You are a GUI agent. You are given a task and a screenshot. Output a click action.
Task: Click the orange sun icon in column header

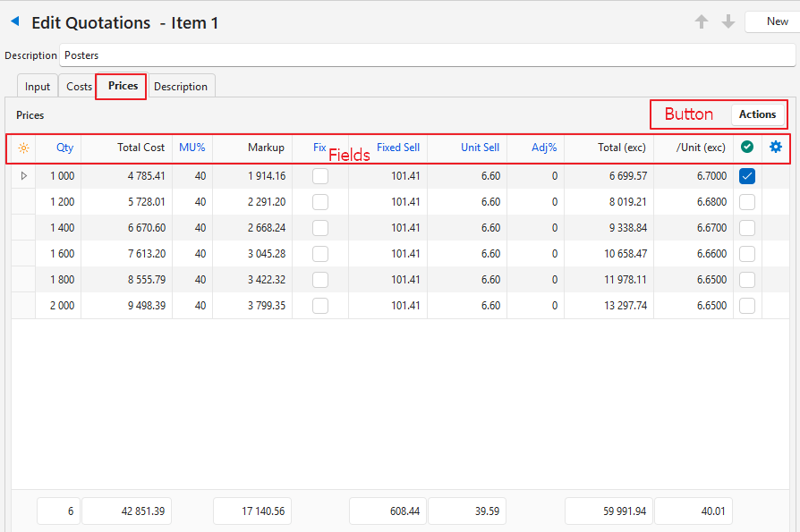coord(23,148)
